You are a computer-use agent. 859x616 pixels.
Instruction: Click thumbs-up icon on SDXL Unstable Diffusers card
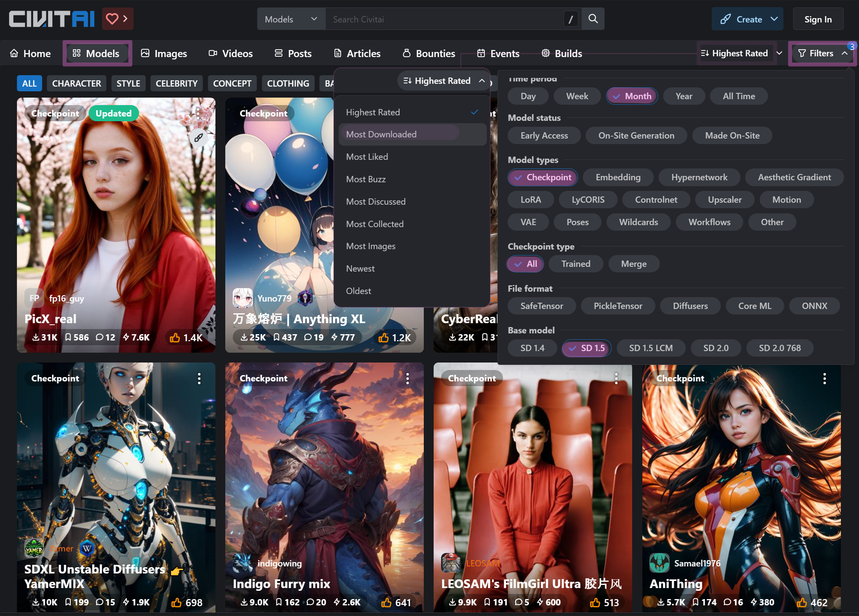(176, 602)
